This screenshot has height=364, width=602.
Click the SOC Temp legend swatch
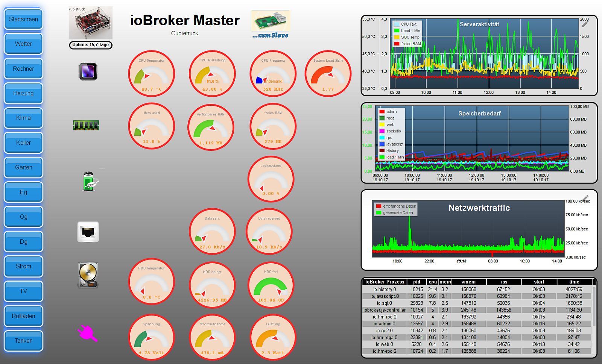pyautogui.click(x=396, y=37)
